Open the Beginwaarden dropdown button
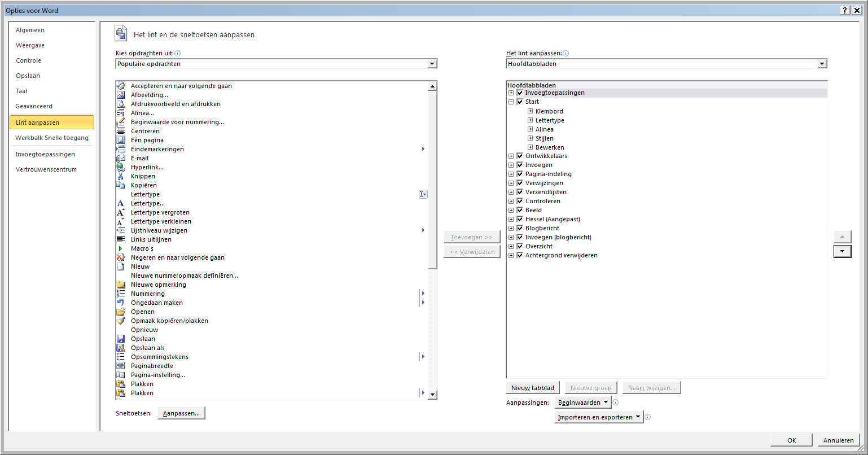Image resolution: width=868 pixels, height=455 pixels. point(583,403)
